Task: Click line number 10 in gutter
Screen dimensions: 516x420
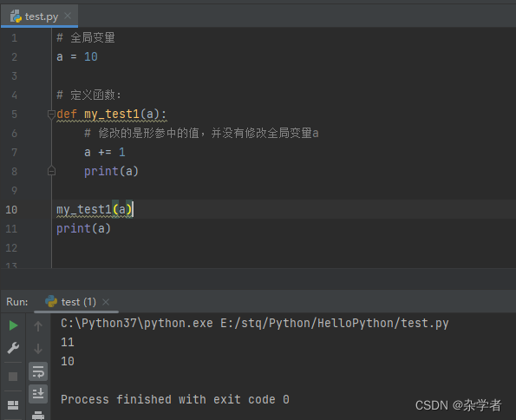Action: pyautogui.click(x=11, y=209)
